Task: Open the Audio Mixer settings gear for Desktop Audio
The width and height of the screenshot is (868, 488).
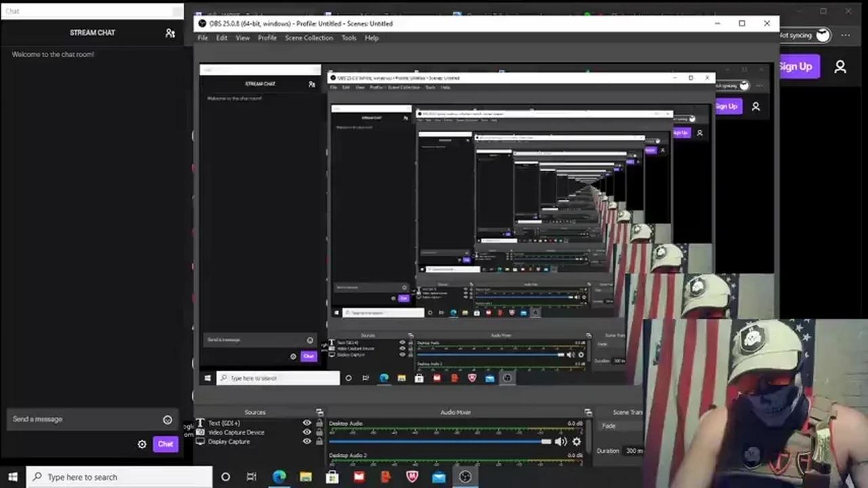Action: click(x=576, y=441)
